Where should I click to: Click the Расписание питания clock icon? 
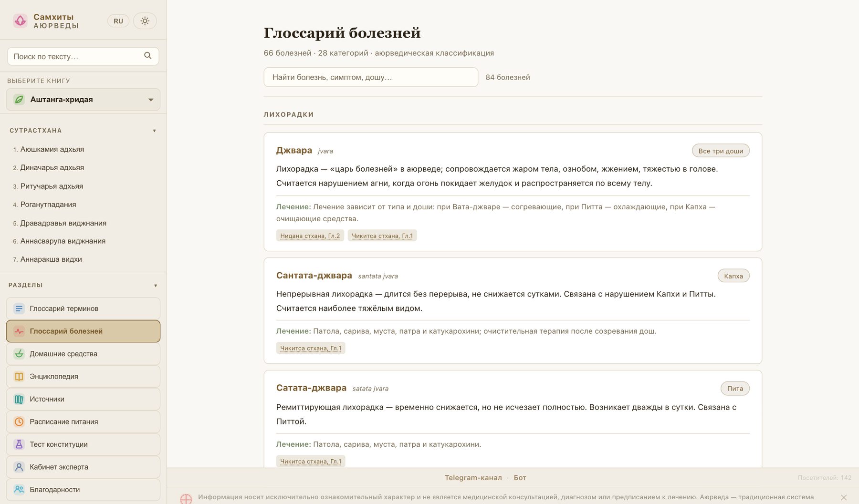(x=19, y=422)
